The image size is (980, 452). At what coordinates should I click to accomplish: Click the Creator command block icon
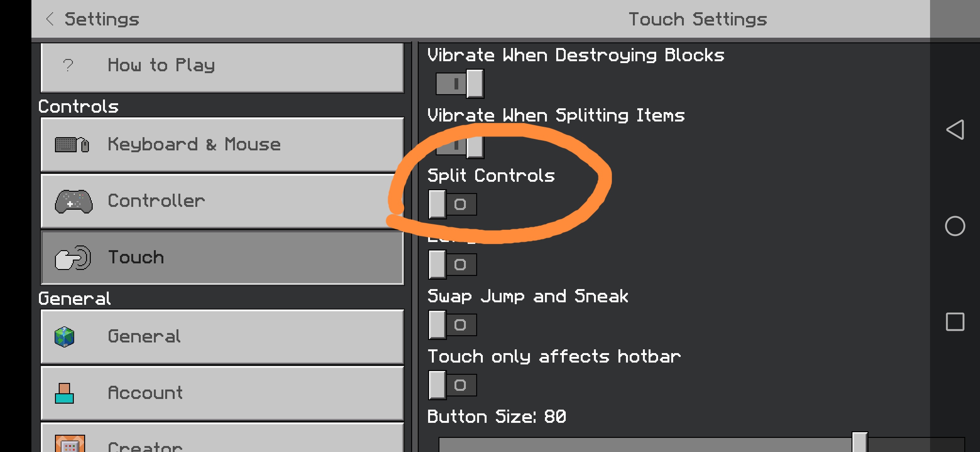[x=70, y=443]
